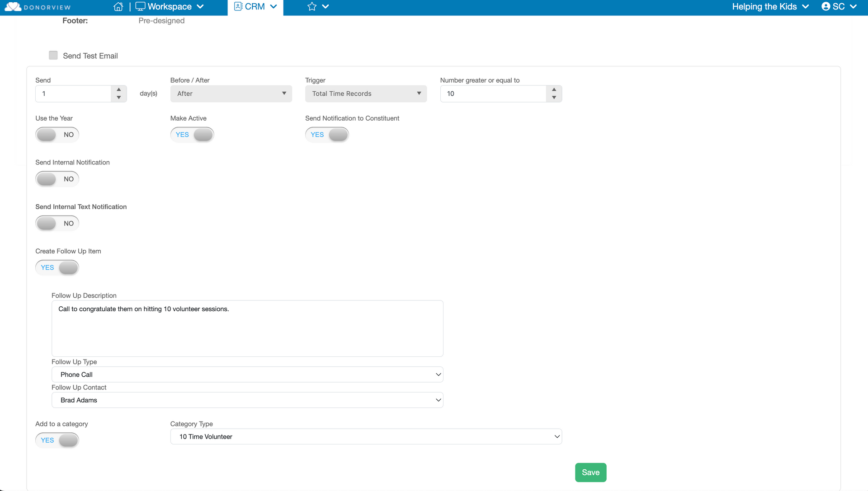Image resolution: width=868 pixels, height=491 pixels.
Task: Open the SC user menu
Action: tap(839, 7)
